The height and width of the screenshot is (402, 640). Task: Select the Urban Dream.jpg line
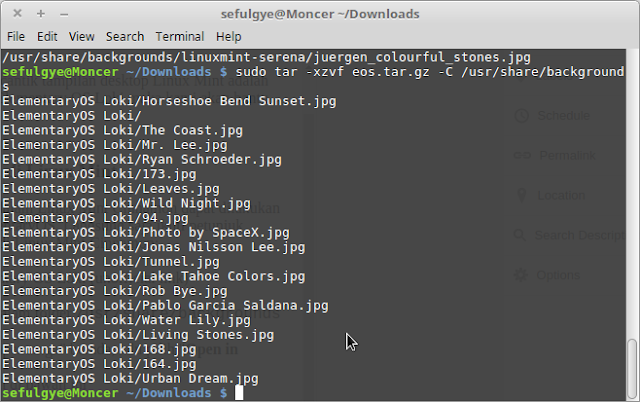click(x=130, y=379)
